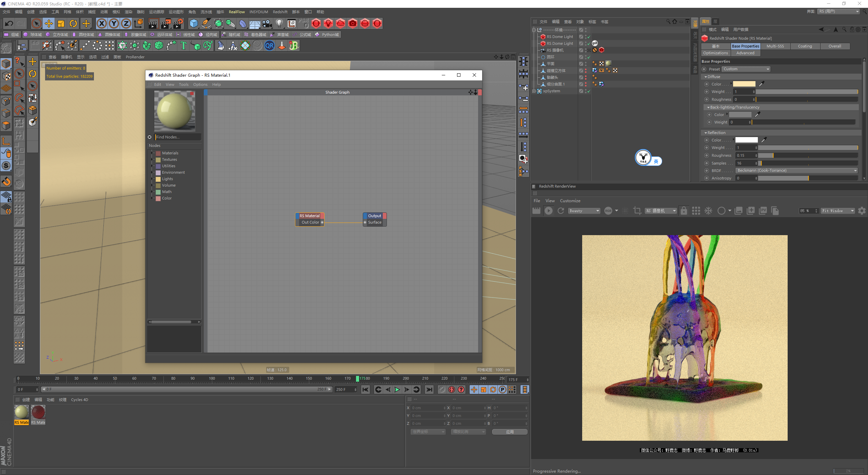Toggle the lock icon in RenderView toolbar
This screenshot has height=475, width=868.
(684, 211)
